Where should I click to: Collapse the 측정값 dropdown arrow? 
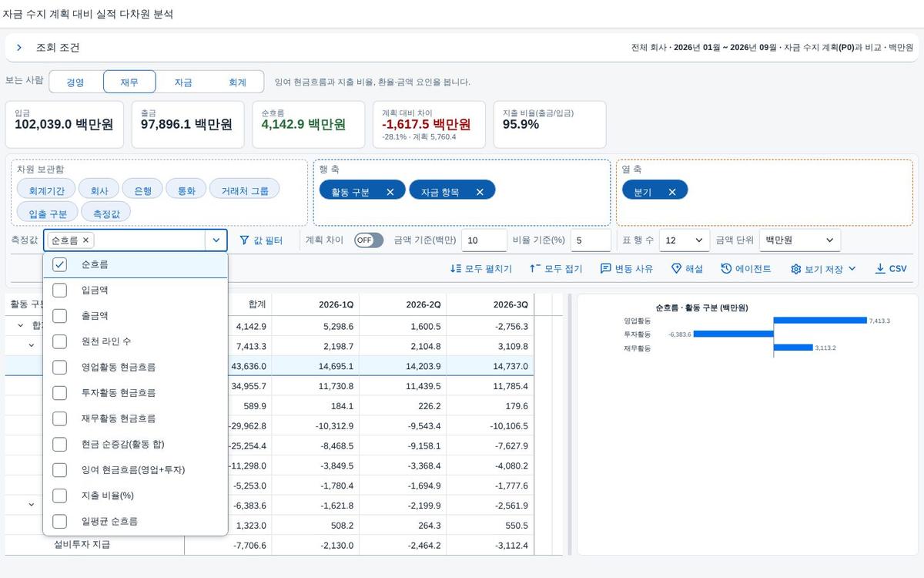point(216,240)
